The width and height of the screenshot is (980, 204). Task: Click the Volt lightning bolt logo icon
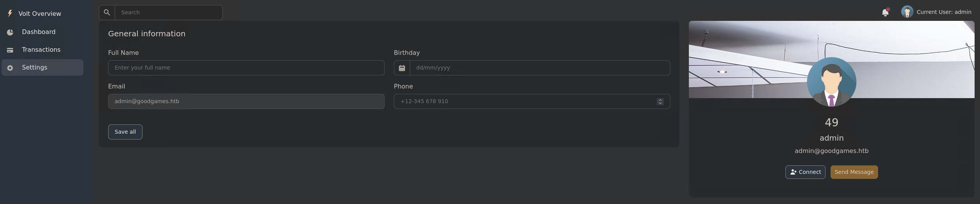pos(10,14)
